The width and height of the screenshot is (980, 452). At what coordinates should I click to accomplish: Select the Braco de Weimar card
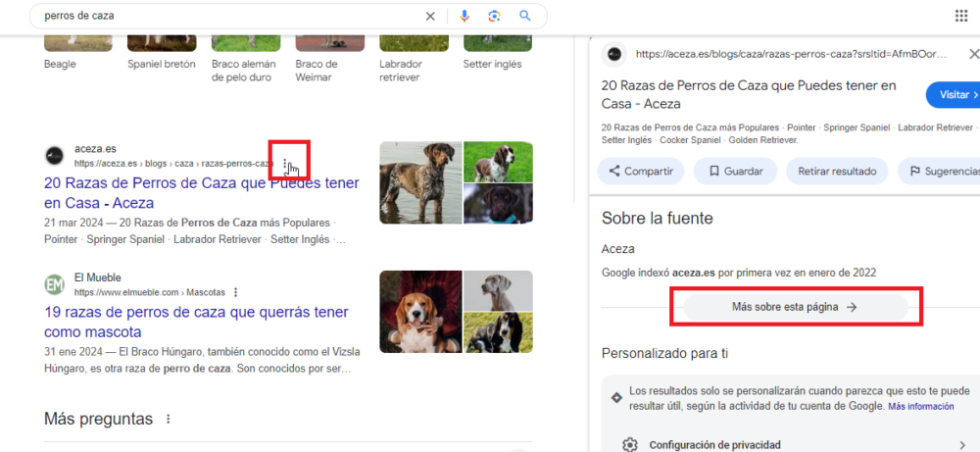(x=329, y=59)
